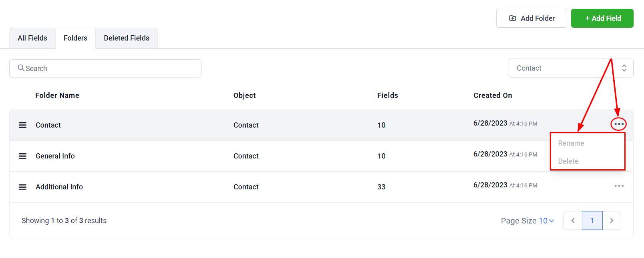Viewport: 644px width, 258px height.
Task: Click the General Info folder name
Action: pos(55,156)
